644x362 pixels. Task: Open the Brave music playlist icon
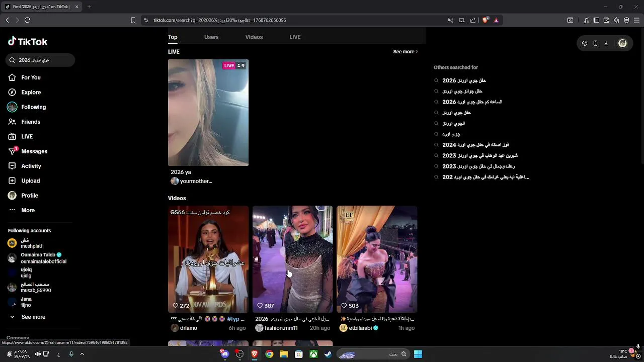587,20
